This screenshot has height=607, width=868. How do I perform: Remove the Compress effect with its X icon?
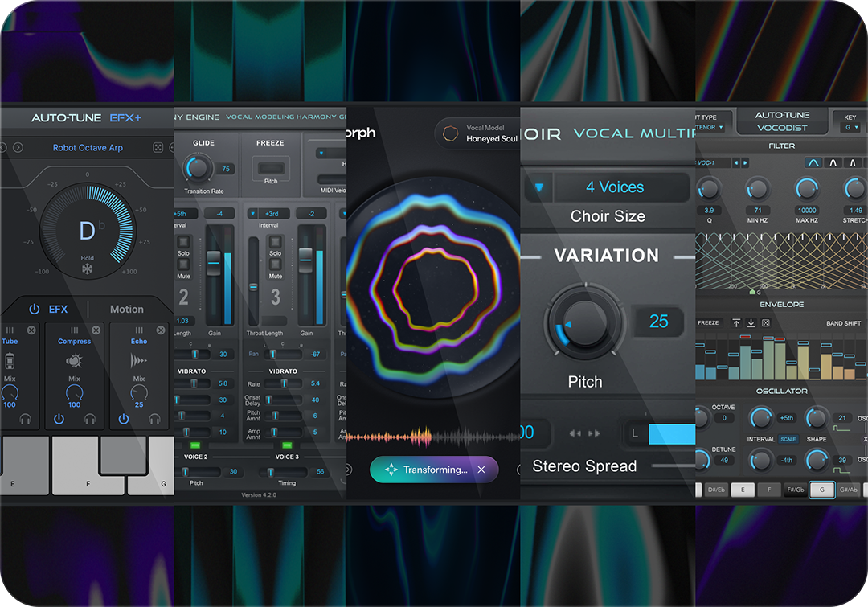tap(96, 330)
